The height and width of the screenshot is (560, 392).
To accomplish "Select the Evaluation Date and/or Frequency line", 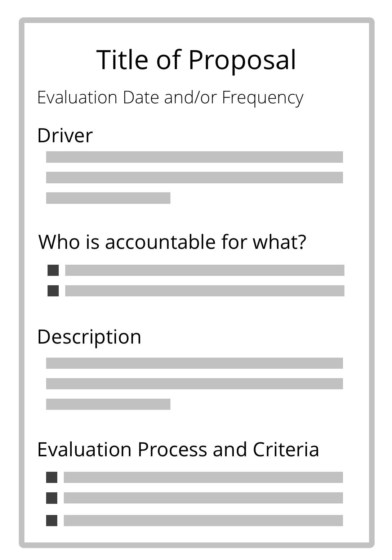I will 170,98.
